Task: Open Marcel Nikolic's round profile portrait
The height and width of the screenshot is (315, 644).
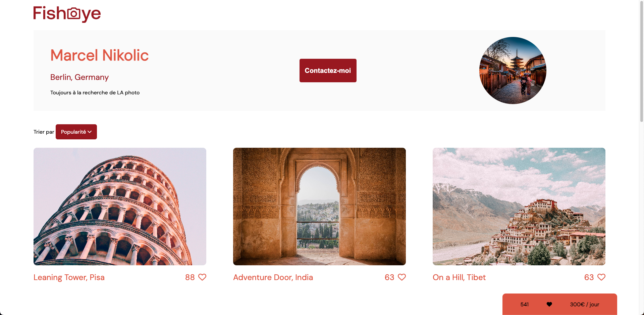Action: coord(513,71)
